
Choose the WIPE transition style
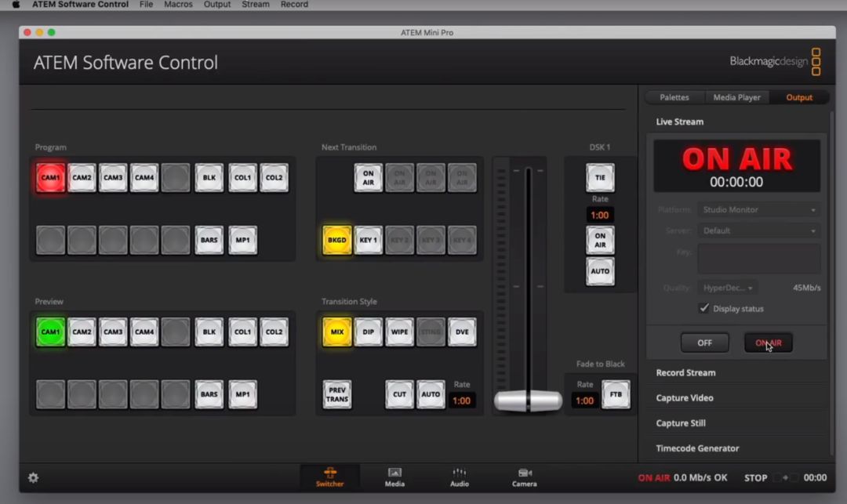click(400, 332)
